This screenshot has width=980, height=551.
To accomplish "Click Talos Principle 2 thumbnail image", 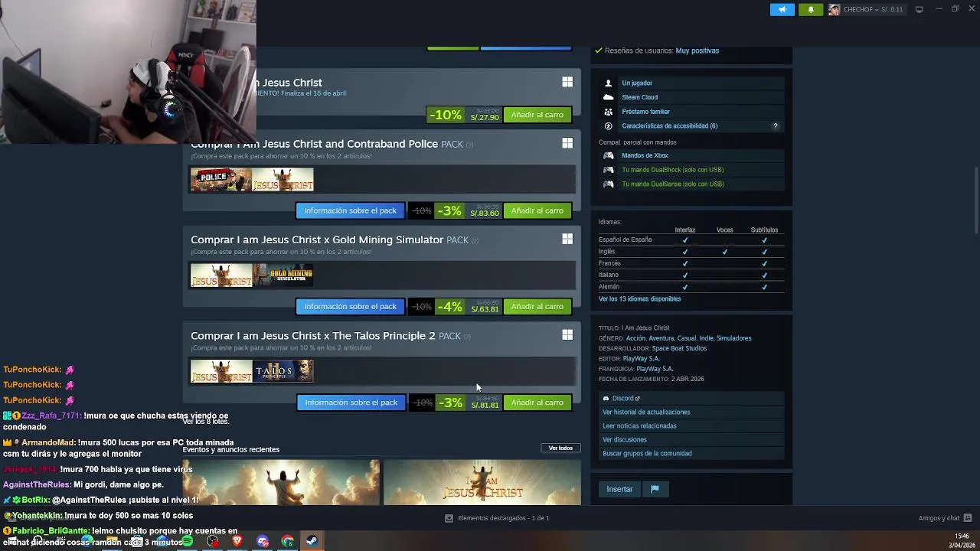I will click(x=283, y=371).
